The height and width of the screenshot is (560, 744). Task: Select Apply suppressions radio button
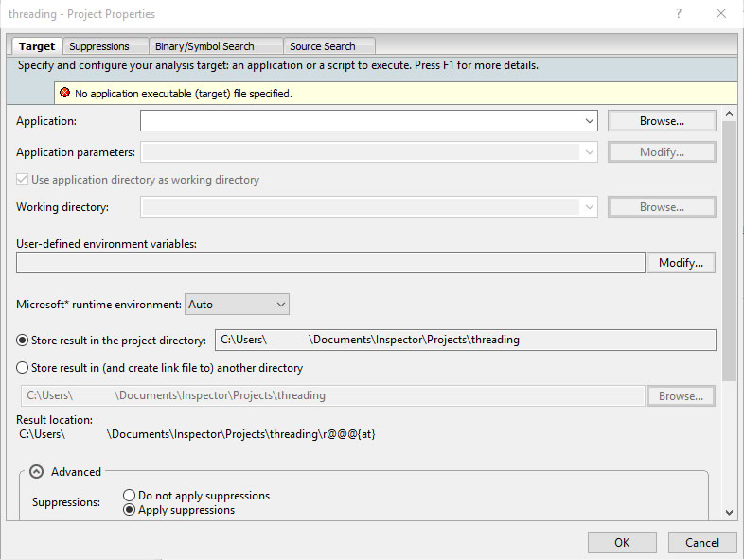(130, 510)
